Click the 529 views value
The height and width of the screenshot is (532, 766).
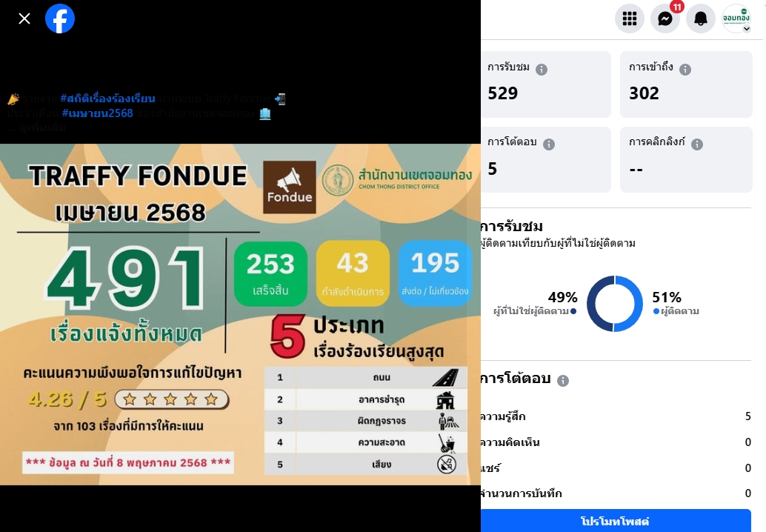click(503, 93)
